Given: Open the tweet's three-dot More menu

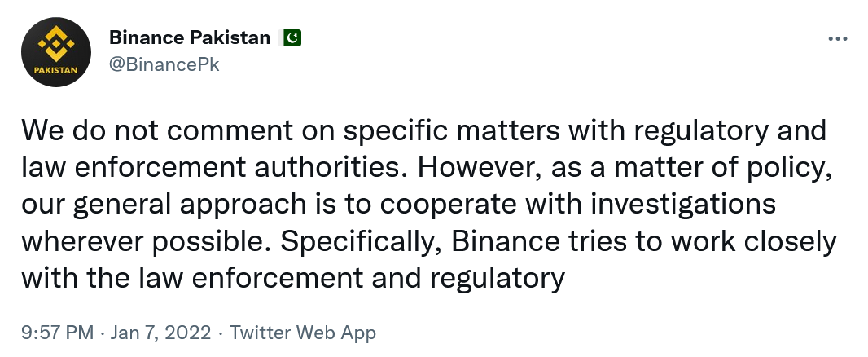Looking at the screenshot, I should point(837,39).
